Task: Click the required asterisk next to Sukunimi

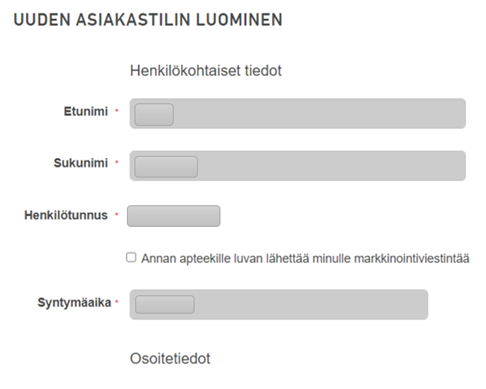Action: click(117, 162)
